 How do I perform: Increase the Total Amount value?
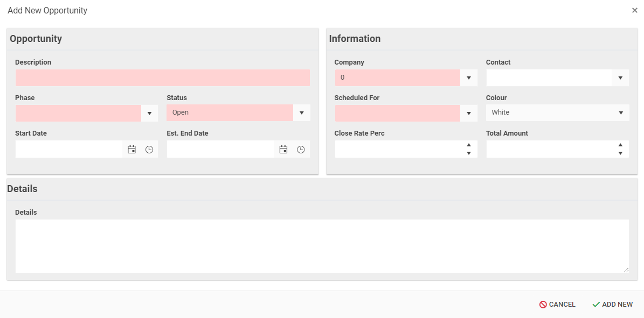(x=620, y=145)
